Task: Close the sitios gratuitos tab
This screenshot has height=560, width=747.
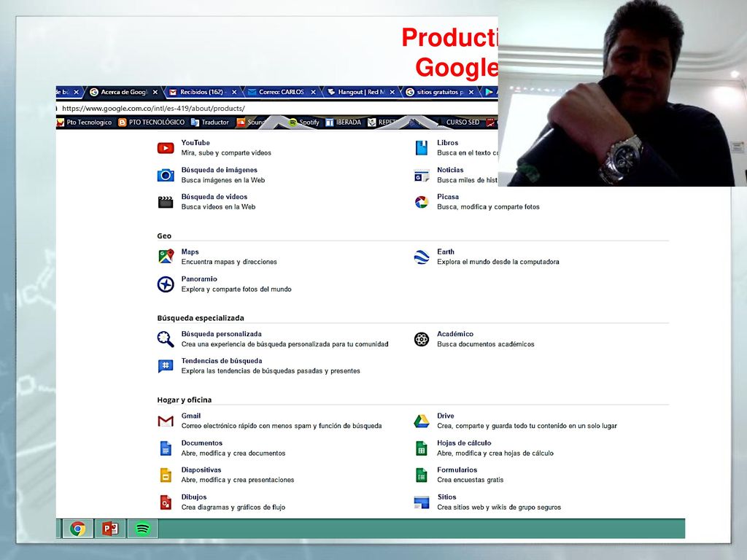Action: pyautogui.click(x=471, y=93)
